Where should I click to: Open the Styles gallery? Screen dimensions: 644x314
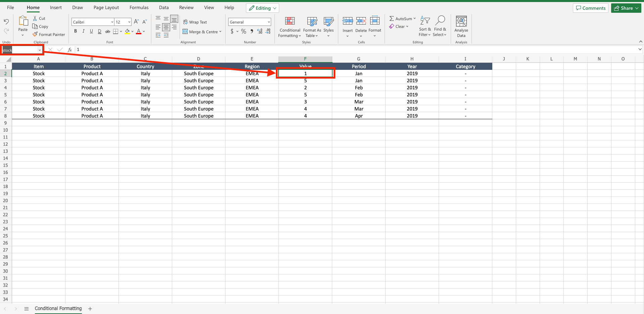point(328,27)
